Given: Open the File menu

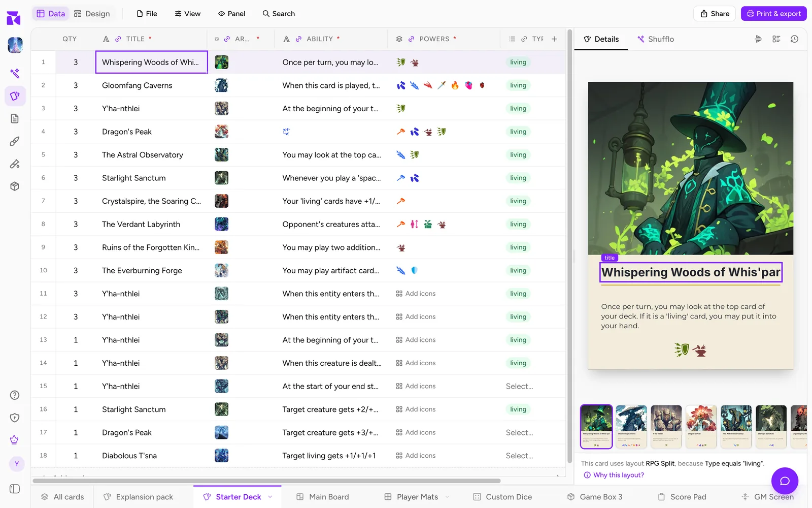Looking at the screenshot, I should point(147,14).
